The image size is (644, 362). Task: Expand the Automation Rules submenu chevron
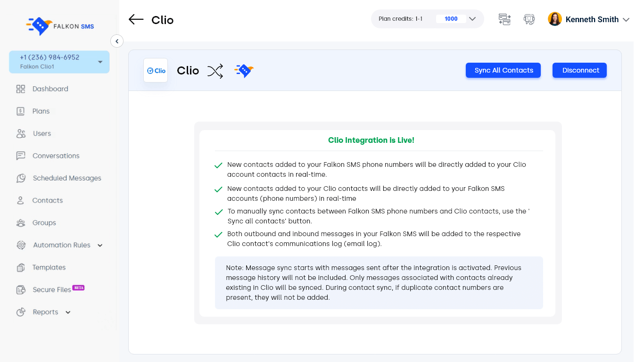100,246
